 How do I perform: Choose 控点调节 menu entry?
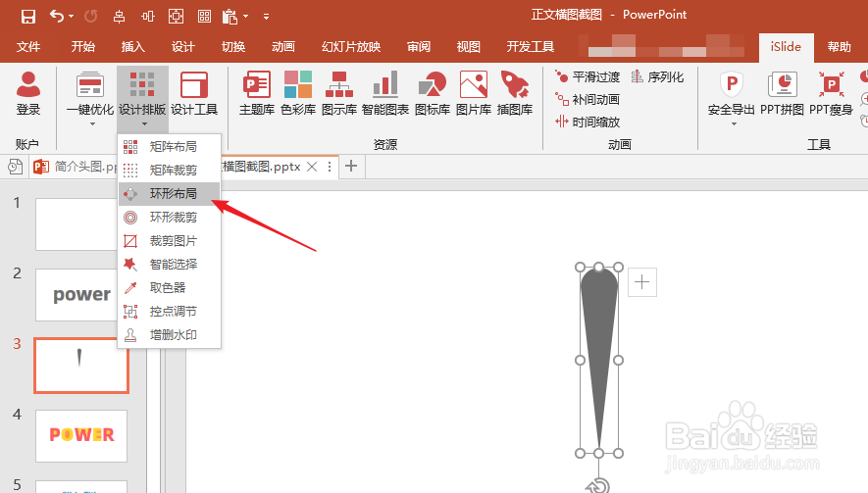click(170, 312)
